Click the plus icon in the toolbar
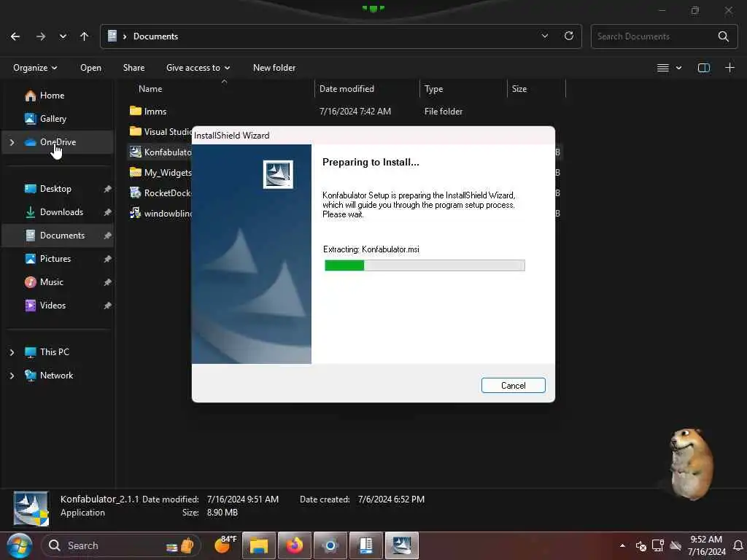This screenshot has height=560, width=747. [x=729, y=68]
